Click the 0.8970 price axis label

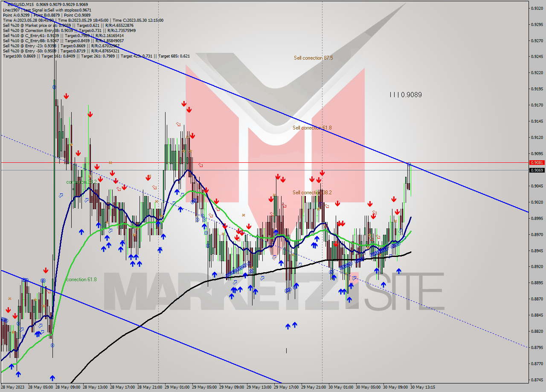(x=537, y=234)
